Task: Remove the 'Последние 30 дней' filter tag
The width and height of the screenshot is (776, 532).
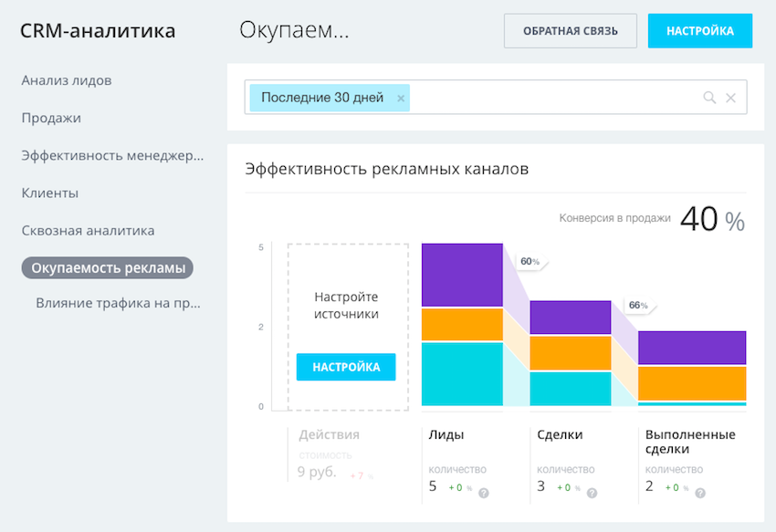Action: (x=401, y=98)
